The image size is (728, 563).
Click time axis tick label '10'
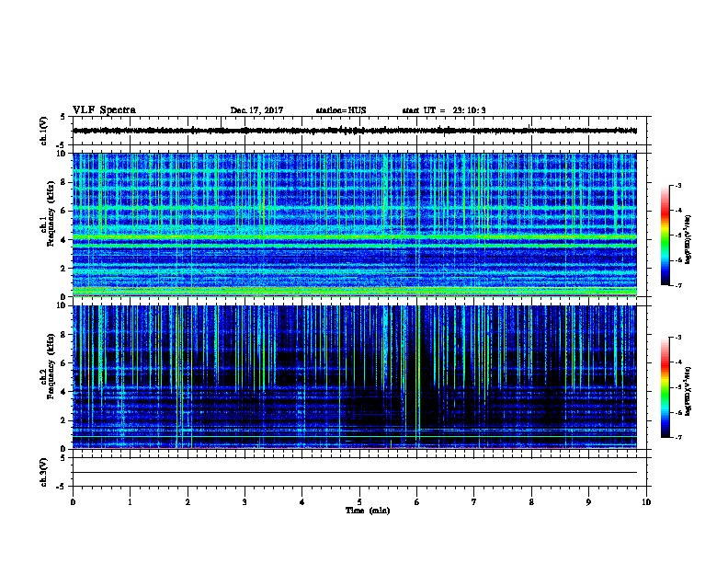coord(646,502)
